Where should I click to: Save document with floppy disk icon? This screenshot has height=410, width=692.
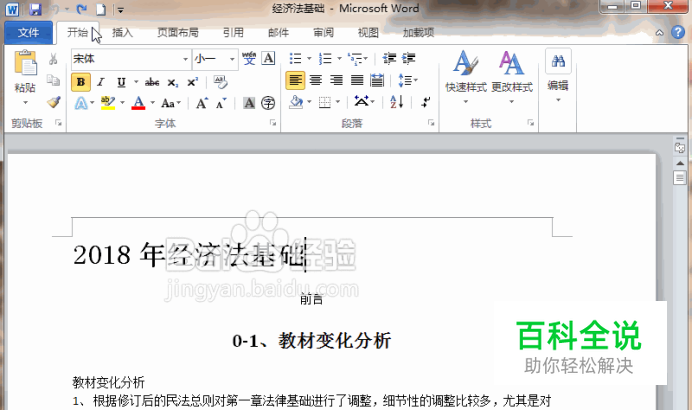[x=35, y=9]
